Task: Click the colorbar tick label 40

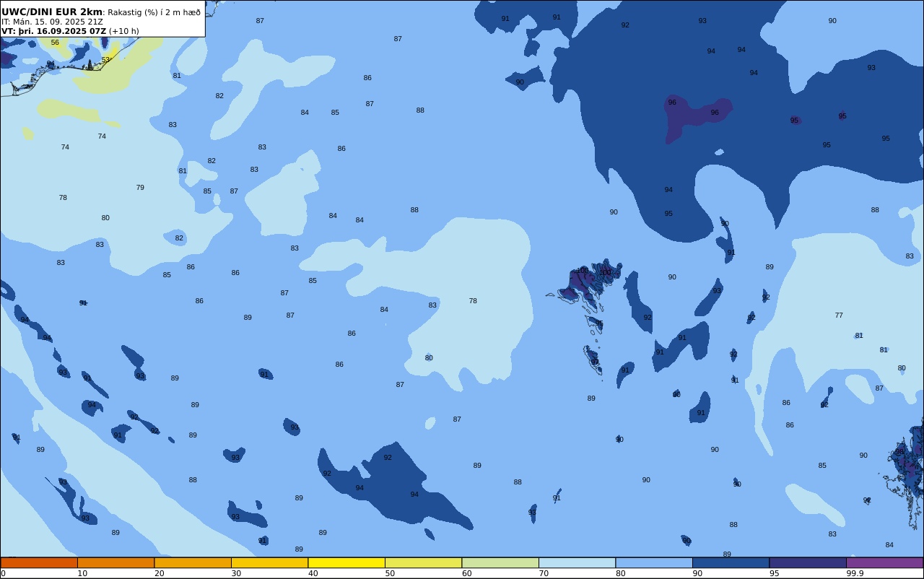Action: tap(313, 573)
